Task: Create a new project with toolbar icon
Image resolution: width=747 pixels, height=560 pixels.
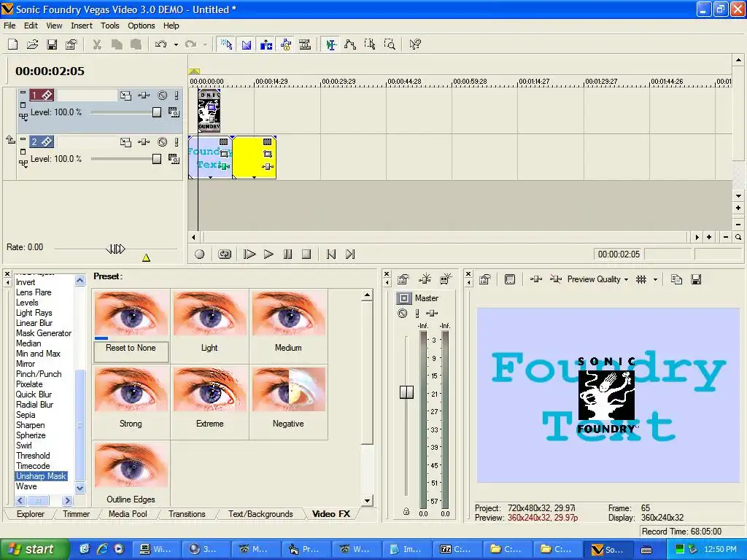Action: 13,44
